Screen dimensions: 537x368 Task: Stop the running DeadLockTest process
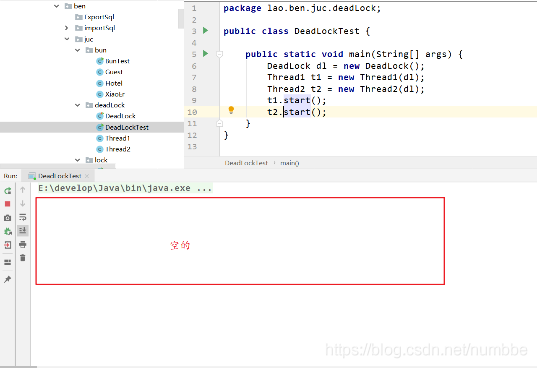coord(8,204)
